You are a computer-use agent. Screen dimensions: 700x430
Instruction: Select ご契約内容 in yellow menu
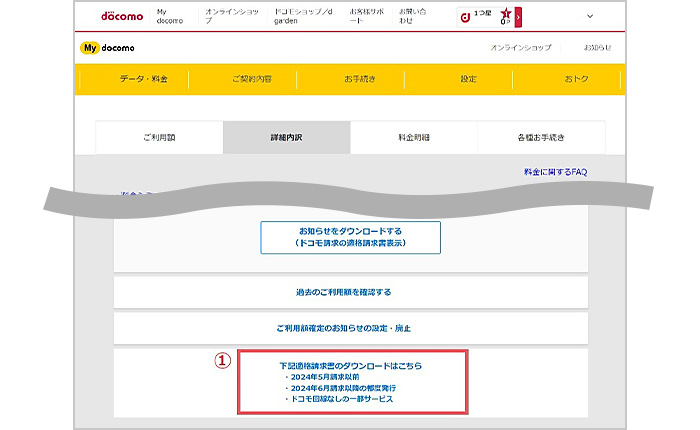(x=252, y=79)
